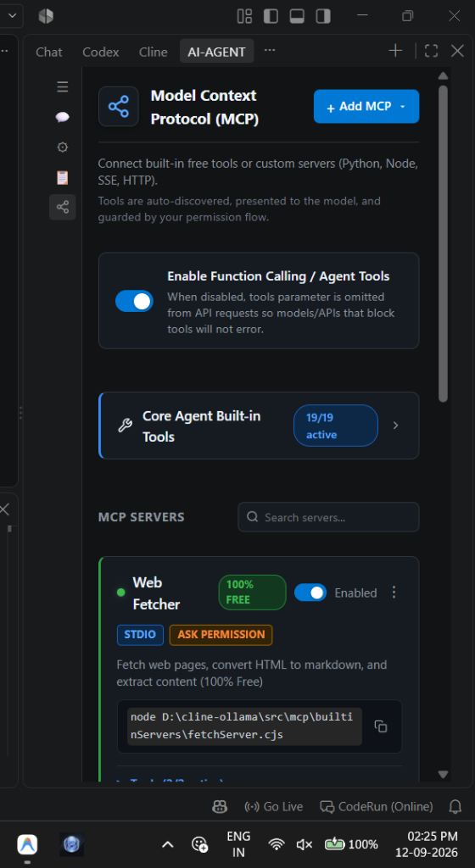Open the clipboard notes sidebar icon
This screenshot has width=475, height=868.
[63, 178]
